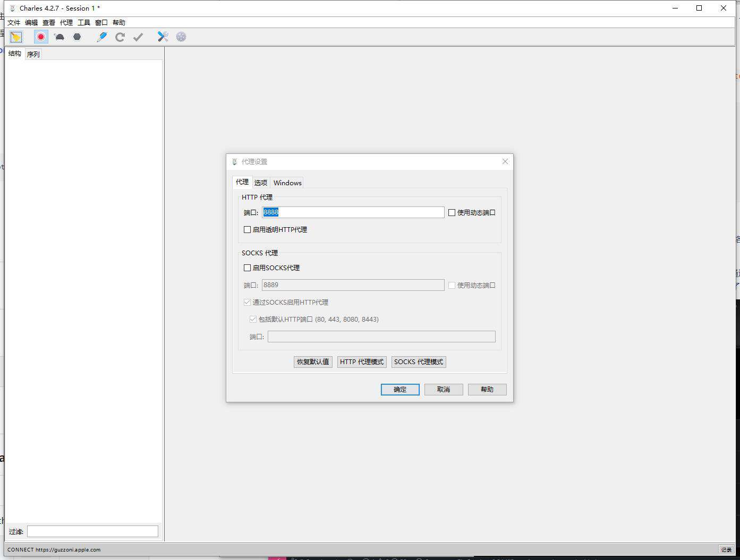Click the Charles app icon in title bar
The image size is (740, 560).
pos(13,8)
